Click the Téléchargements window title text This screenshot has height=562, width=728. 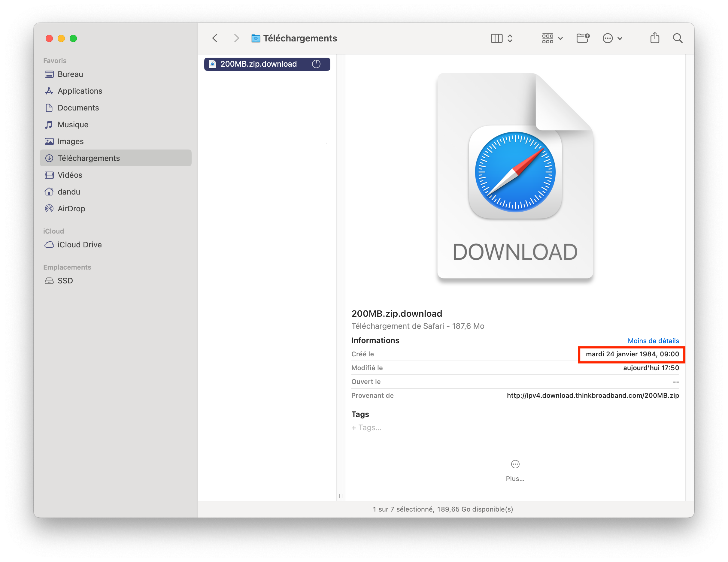(x=300, y=38)
